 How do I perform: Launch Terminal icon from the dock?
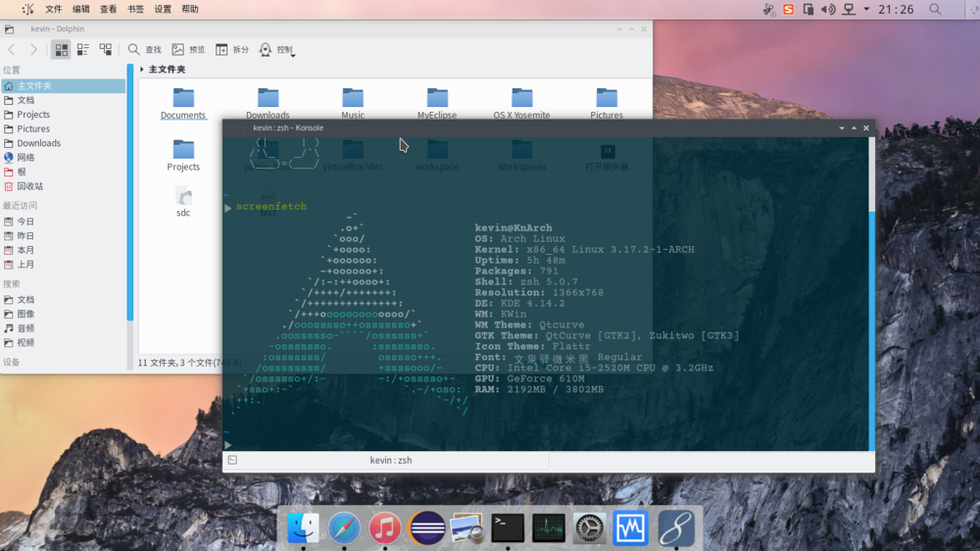click(x=508, y=527)
